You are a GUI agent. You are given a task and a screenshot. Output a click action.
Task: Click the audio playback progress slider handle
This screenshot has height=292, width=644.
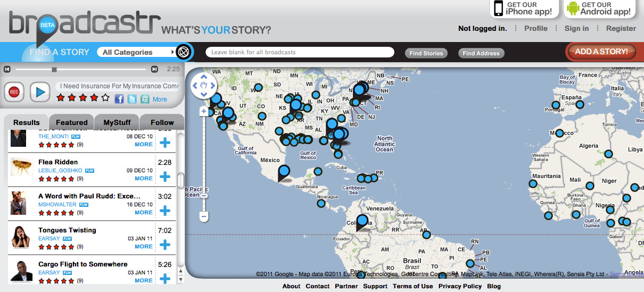coord(54,69)
